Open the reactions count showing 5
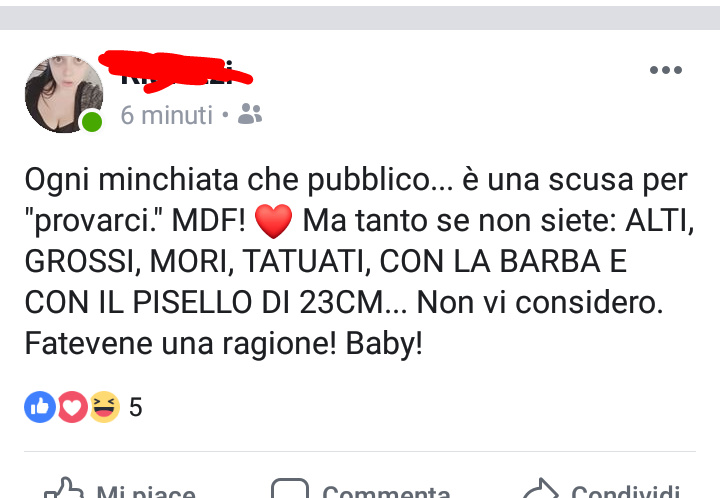This screenshot has height=498, width=720. [x=135, y=407]
